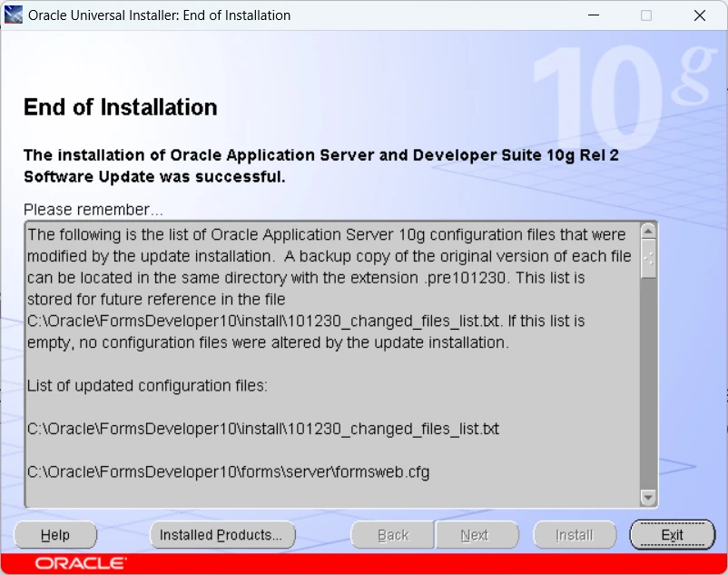Click the disabled Back button
Viewport: 728px width, 575px height.
393,535
